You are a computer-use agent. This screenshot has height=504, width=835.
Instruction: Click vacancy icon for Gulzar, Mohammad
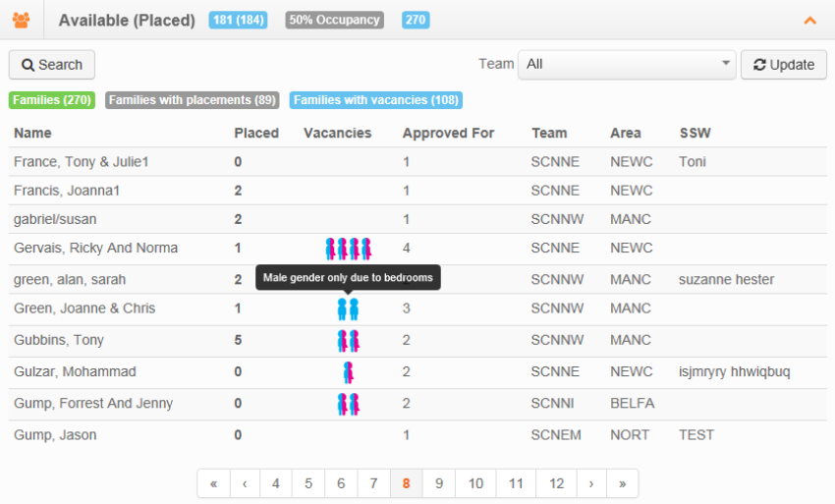[x=349, y=372]
